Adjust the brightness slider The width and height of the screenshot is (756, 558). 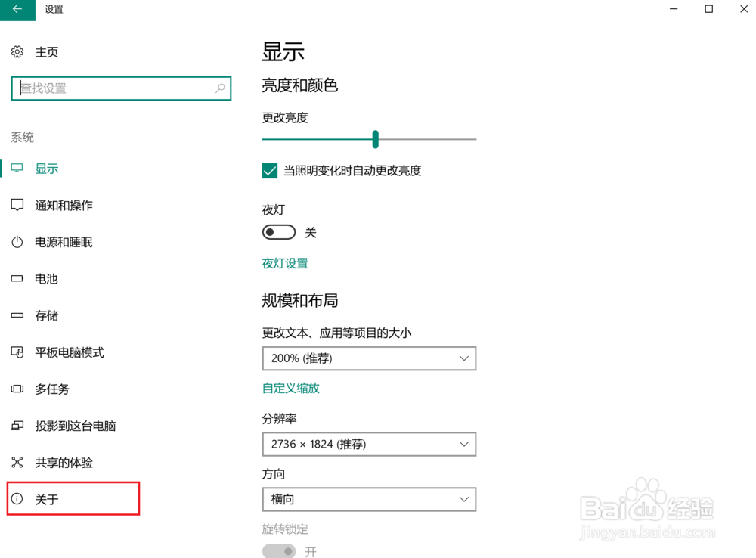pos(375,139)
